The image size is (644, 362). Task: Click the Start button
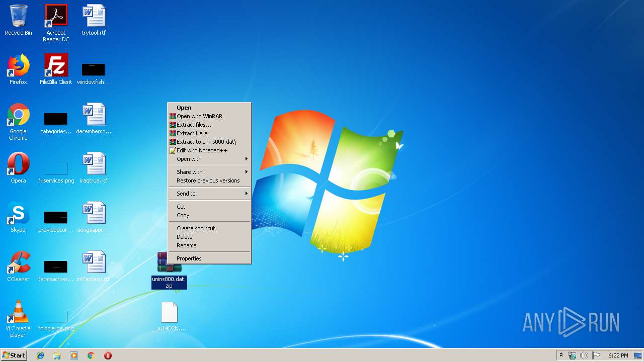pos(14,355)
